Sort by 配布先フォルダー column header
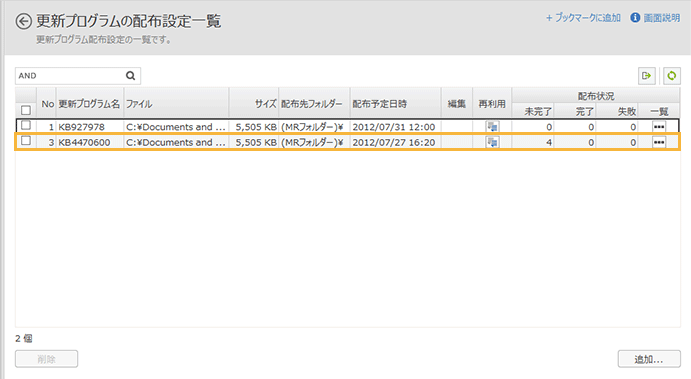691x379 pixels. 314,104
